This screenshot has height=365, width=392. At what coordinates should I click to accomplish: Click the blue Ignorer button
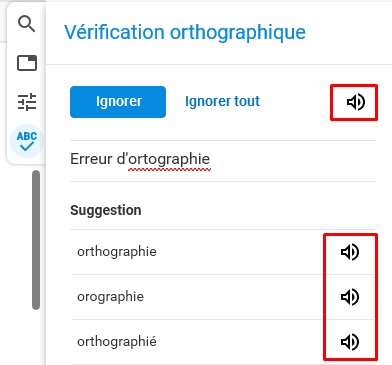pyautogui.click(x=118, y=102)
